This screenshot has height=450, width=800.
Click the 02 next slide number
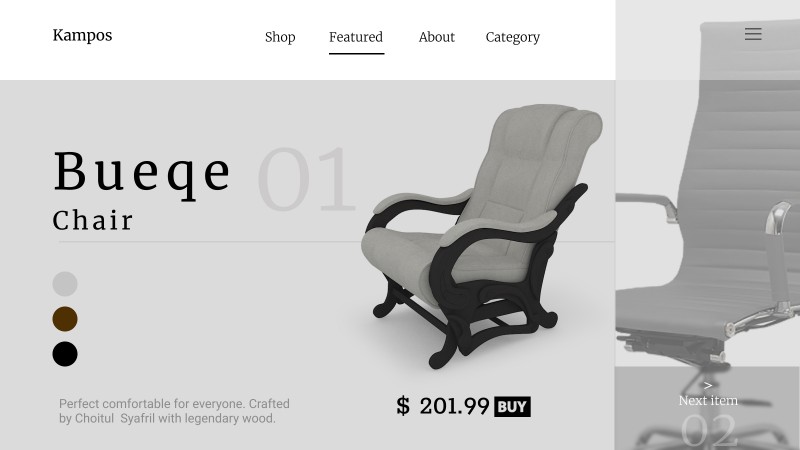(709, 431)
